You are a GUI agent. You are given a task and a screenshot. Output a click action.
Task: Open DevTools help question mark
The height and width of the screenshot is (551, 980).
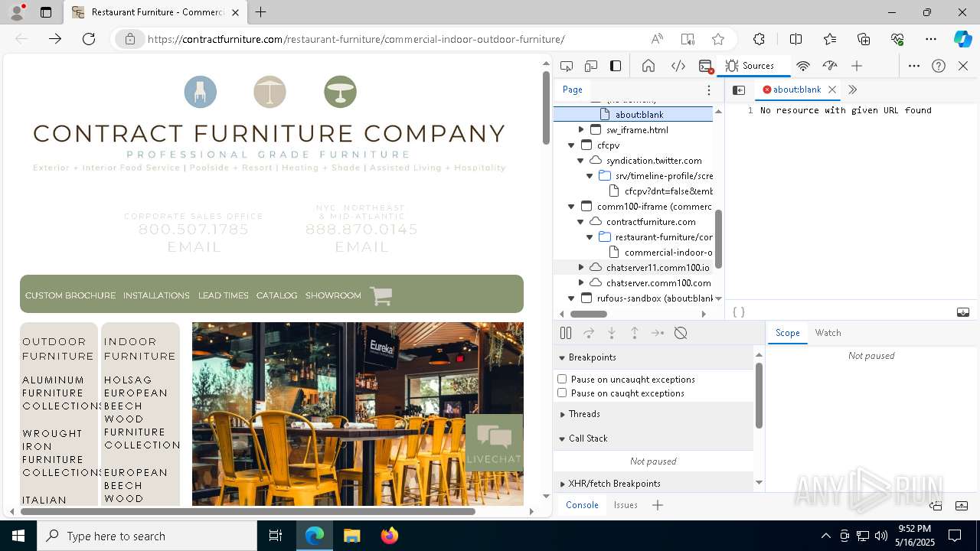tap(939, 66)
